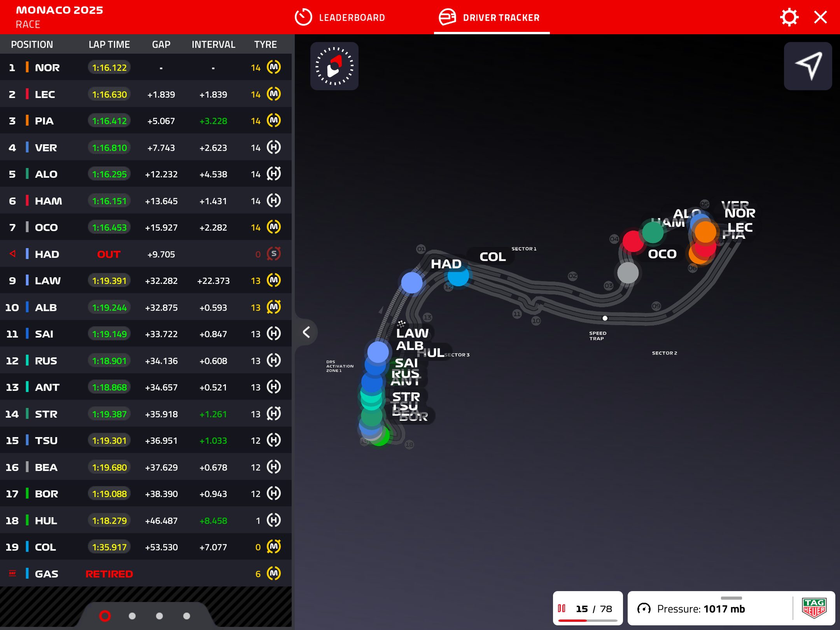The width and height of the screenshot is (840, 630).
Task: Click HAM hard tyre icon
Action: pos(274,201)
